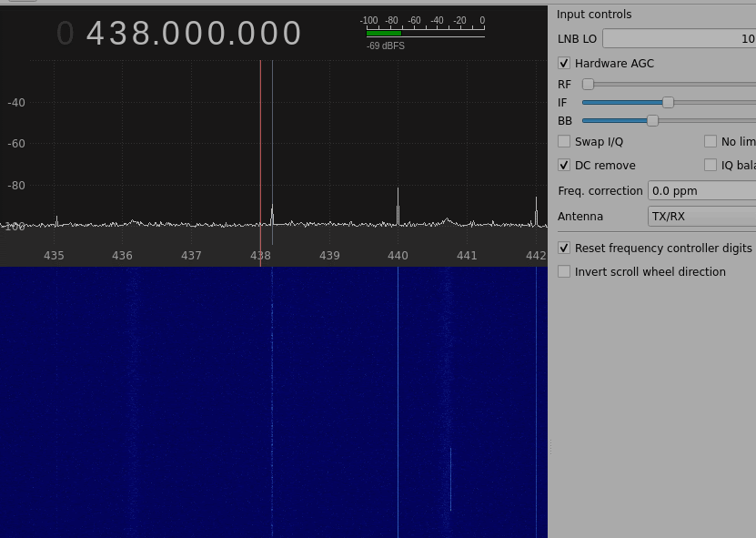The image size is (756, 538).
Task: Click the Freq. correction ppm field
Action: 701,191
